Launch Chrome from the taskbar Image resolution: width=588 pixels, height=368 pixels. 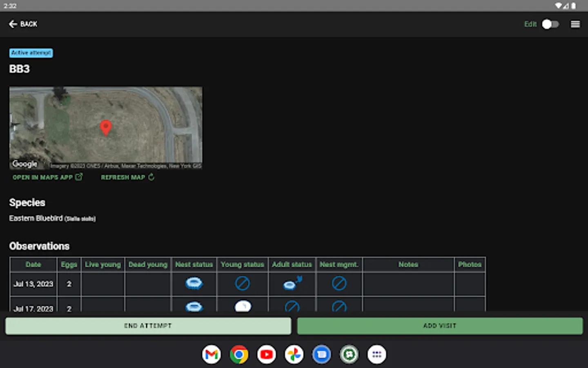[239, 355]
